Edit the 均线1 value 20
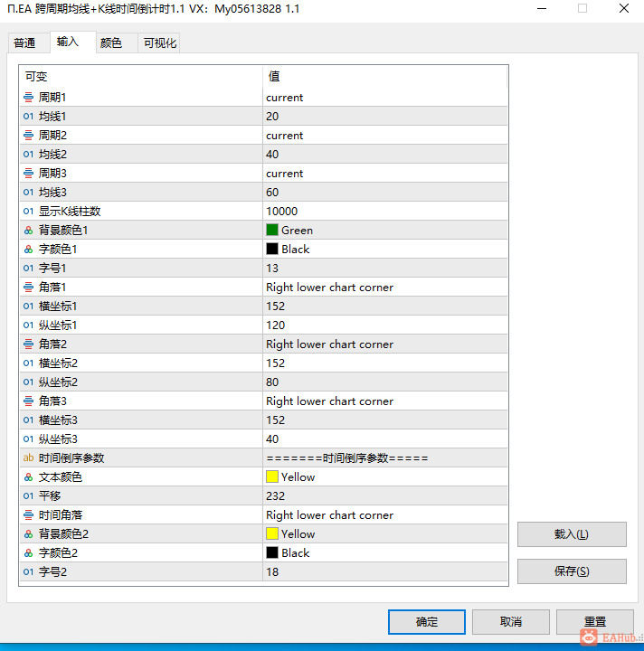The height and width of the screenshot is (651, 644). [385, 117]
